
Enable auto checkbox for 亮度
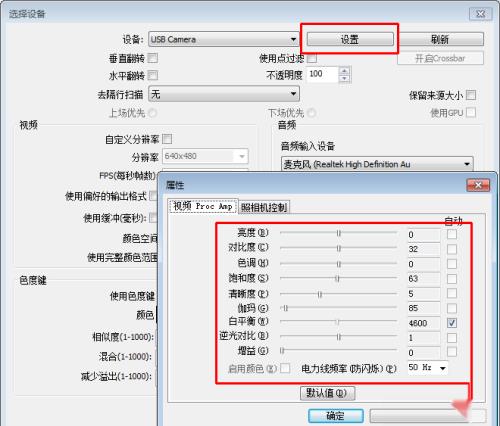(452, 234)
